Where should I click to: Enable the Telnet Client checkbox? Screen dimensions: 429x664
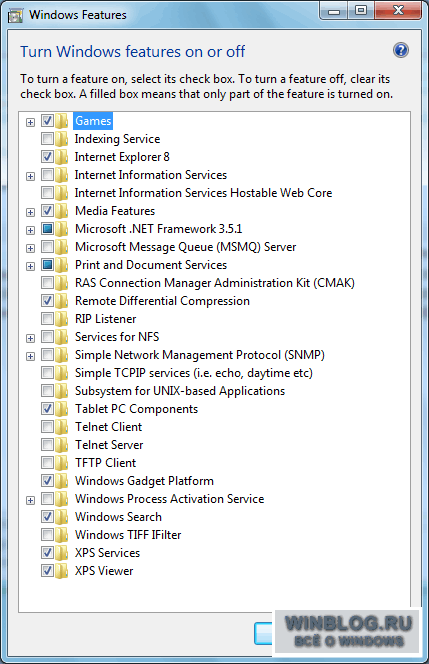pos(47,426)
